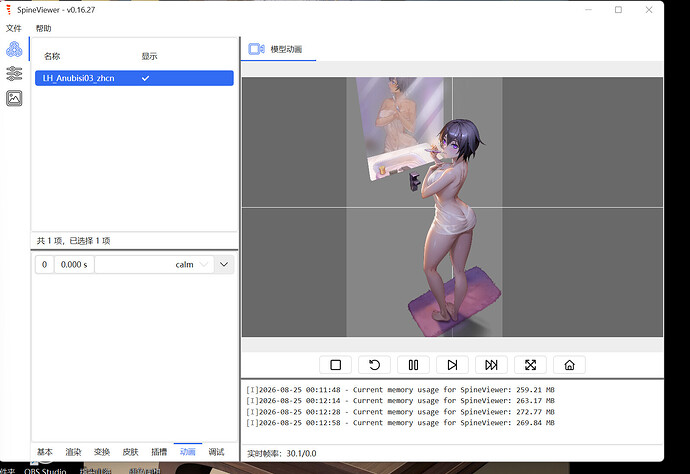Click the log line ending 269.84 MB
The image size is (690, 474).
(400, 423)
